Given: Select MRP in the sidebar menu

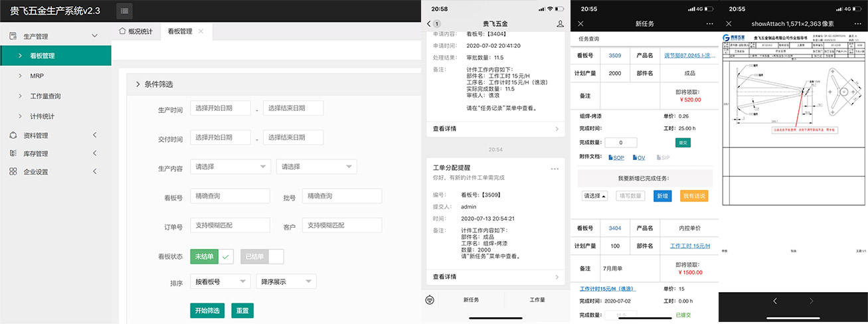Looking at the screenshot, I should pyautogui.click(x=37, y=76).
